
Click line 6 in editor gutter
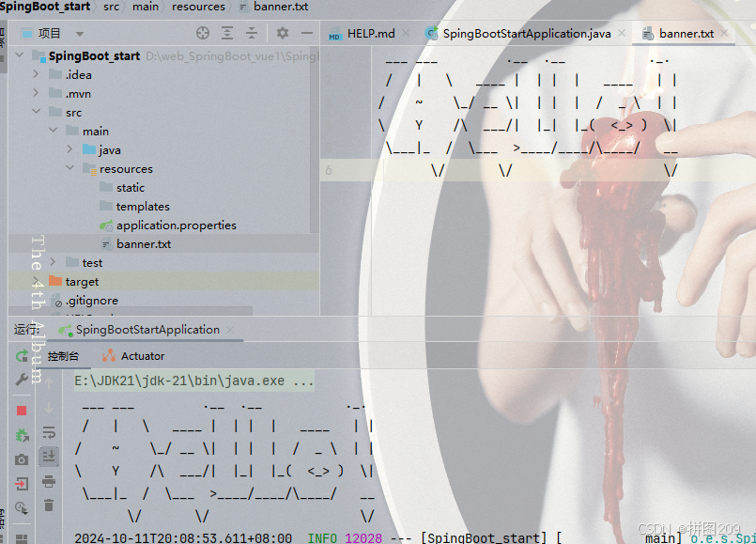329,170
